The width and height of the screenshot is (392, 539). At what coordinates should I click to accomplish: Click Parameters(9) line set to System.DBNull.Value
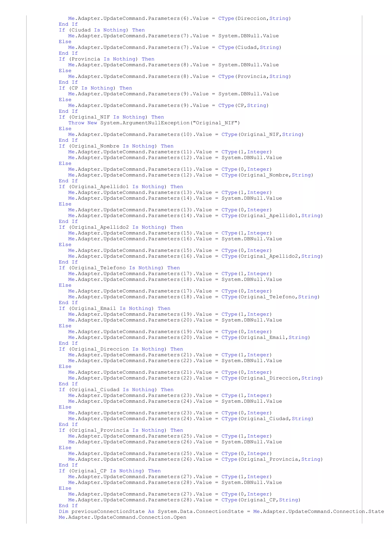click(x=173, y=94)
